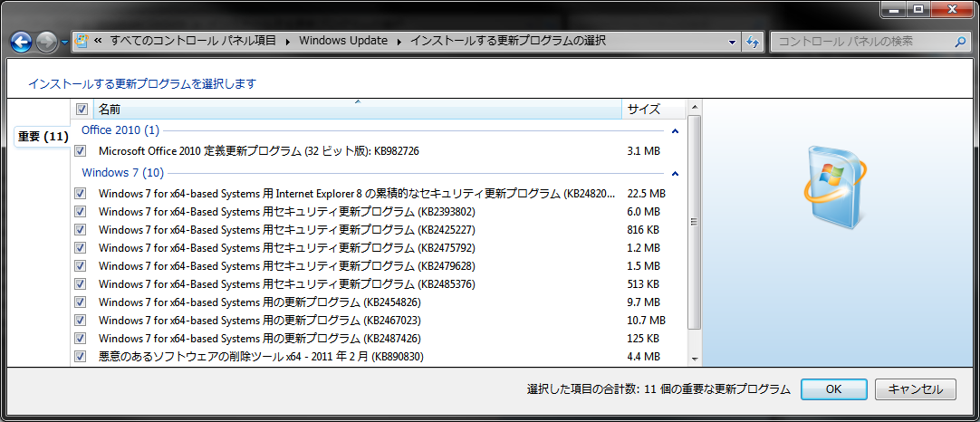Uncheck the KB2487426 update checkbox
The width and height of the screenshot is (980, 422).
click(80, 338)
